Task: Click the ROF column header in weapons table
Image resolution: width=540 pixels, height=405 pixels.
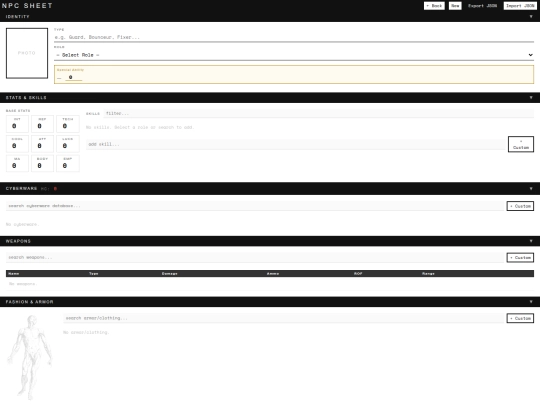Action: [x=358, y=273]
